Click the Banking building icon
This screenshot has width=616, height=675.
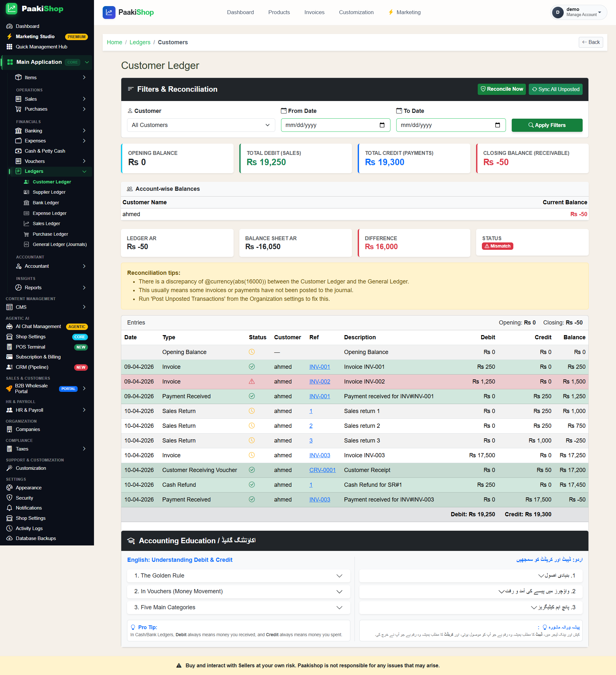point(18,131)
